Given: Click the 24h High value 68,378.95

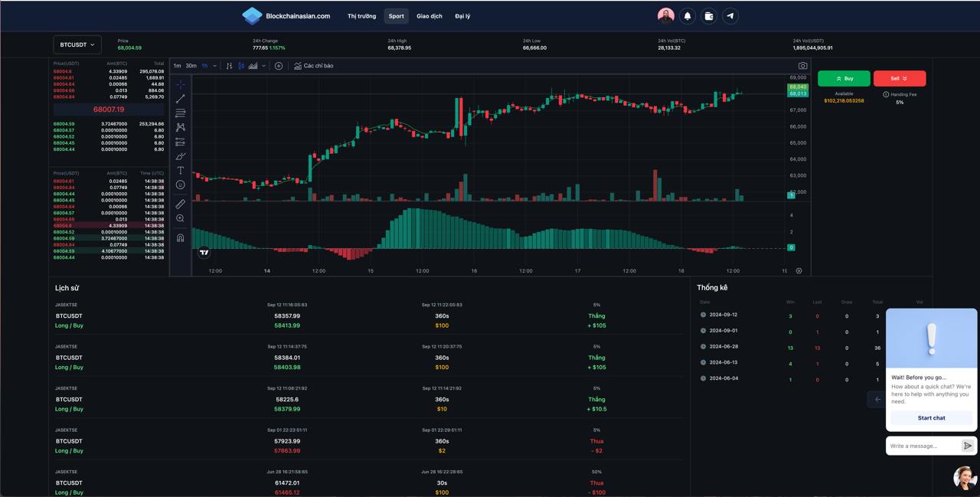Looking at the screenshot, I should point(399,47).
